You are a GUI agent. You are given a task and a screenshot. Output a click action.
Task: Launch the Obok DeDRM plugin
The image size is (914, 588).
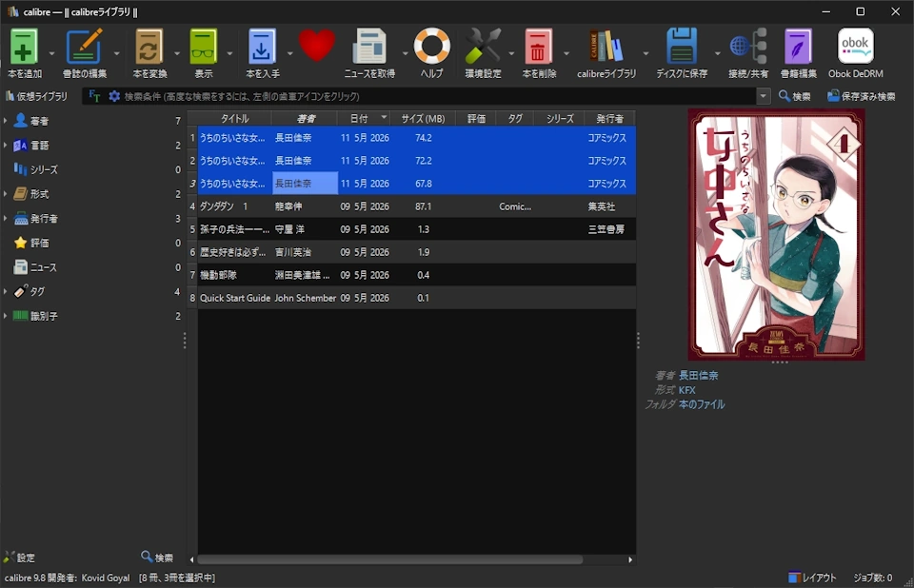(x=855, y=52)
